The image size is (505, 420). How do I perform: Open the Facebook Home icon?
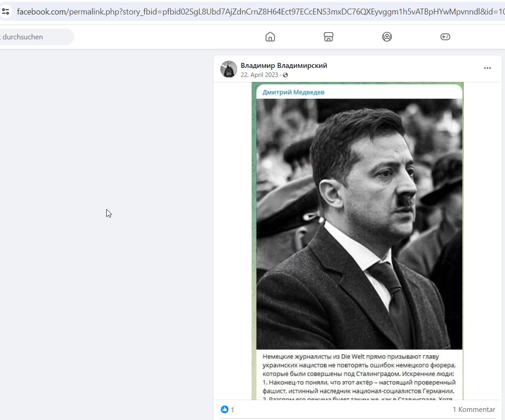coord(270,37)
